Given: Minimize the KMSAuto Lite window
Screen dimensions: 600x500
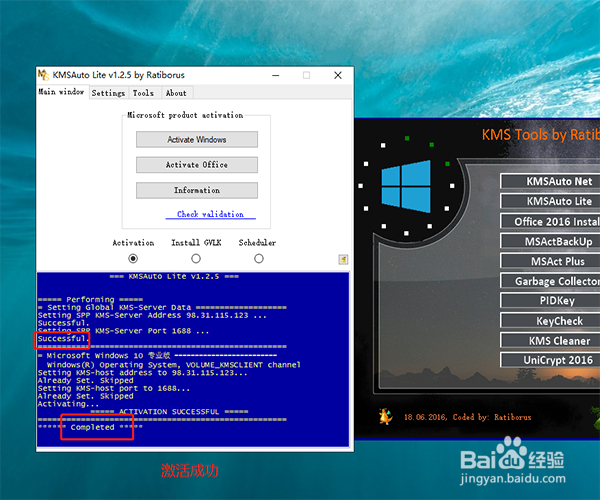Looking at the screenshot, I should pyautogui.click(x=276, y=75).
